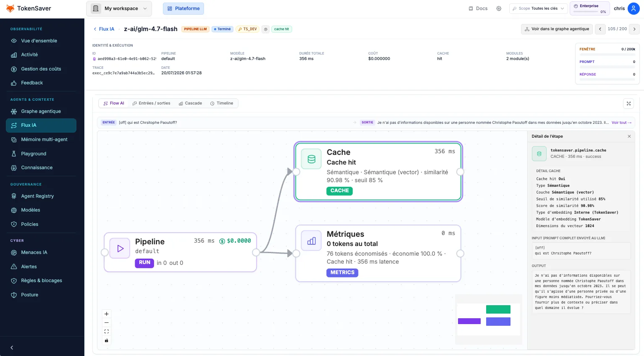Open the Scope Toutes les clés dropdown

click(538, 8)
